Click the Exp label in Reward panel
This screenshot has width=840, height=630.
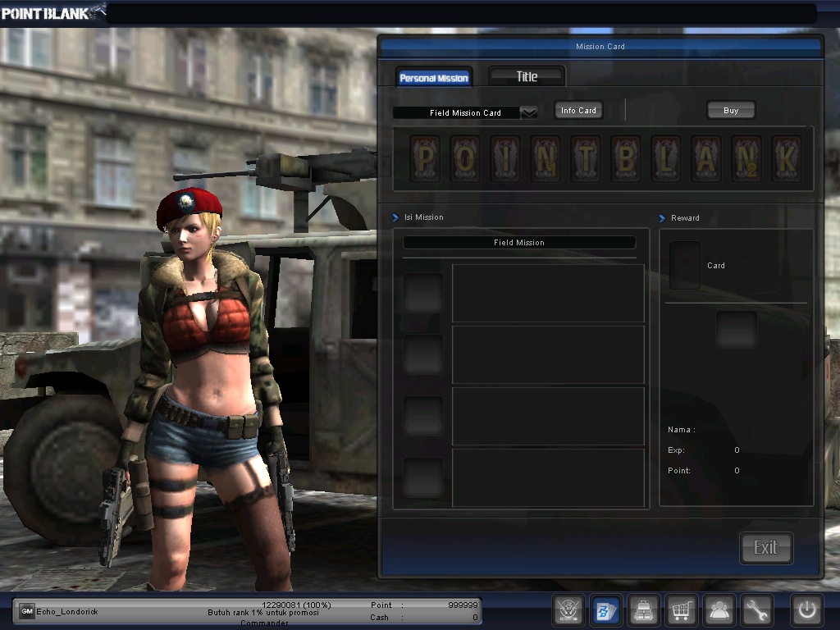pos(676,450)
